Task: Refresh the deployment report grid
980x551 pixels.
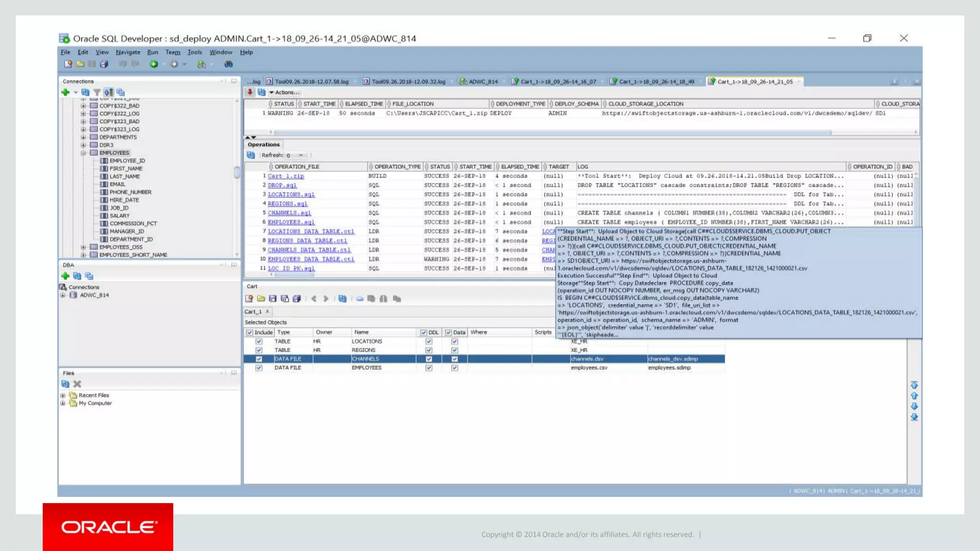Action: pos(261,92)
